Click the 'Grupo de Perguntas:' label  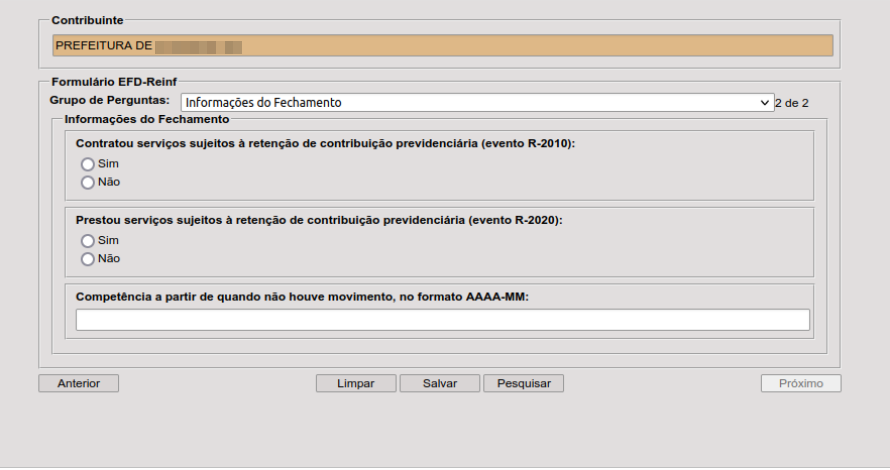pos(110,102)
